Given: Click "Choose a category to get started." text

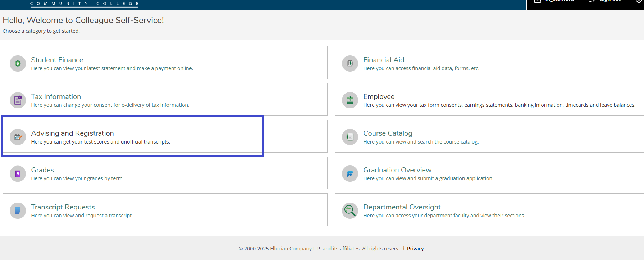Looking at the screenshot, I should tap(41, 31).
